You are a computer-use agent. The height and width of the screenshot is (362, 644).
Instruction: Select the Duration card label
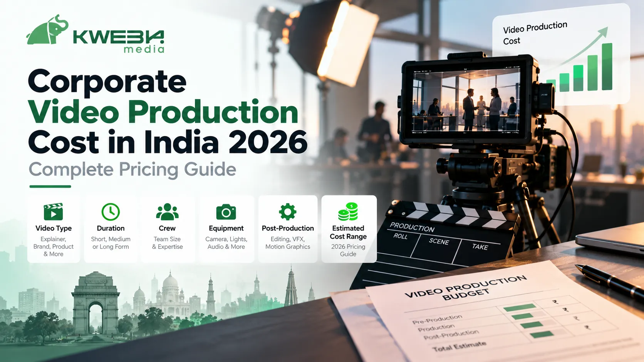(x=111, y=228)
